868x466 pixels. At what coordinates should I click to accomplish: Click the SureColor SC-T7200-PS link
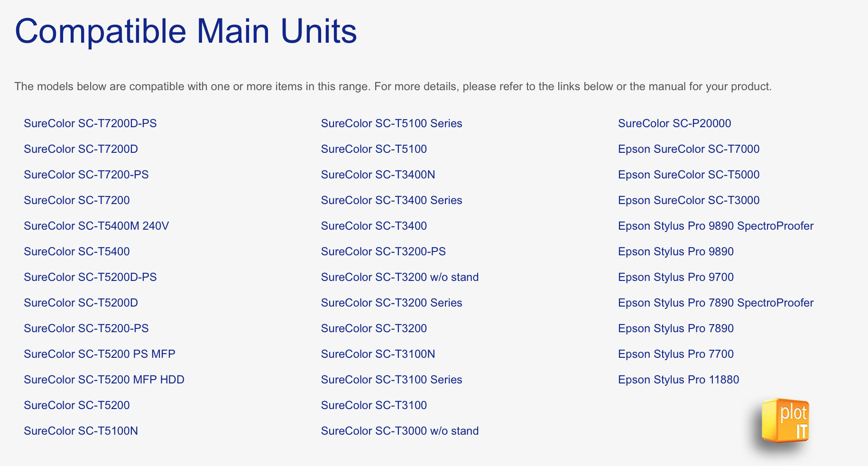86,175
